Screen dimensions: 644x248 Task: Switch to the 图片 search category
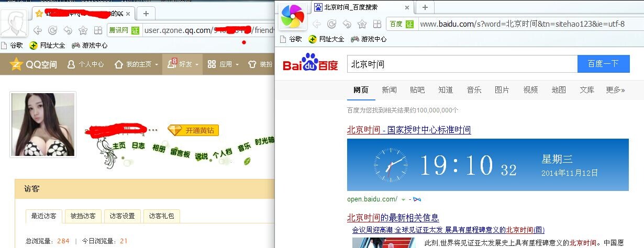tap(502, 90)
